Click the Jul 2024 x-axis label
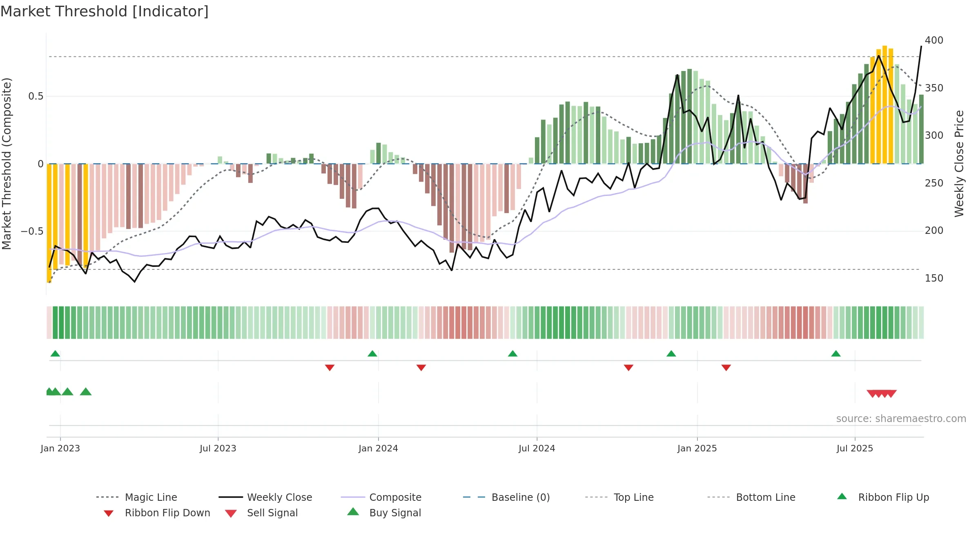Viewport: 980px width, 551px height. (537, 448)
